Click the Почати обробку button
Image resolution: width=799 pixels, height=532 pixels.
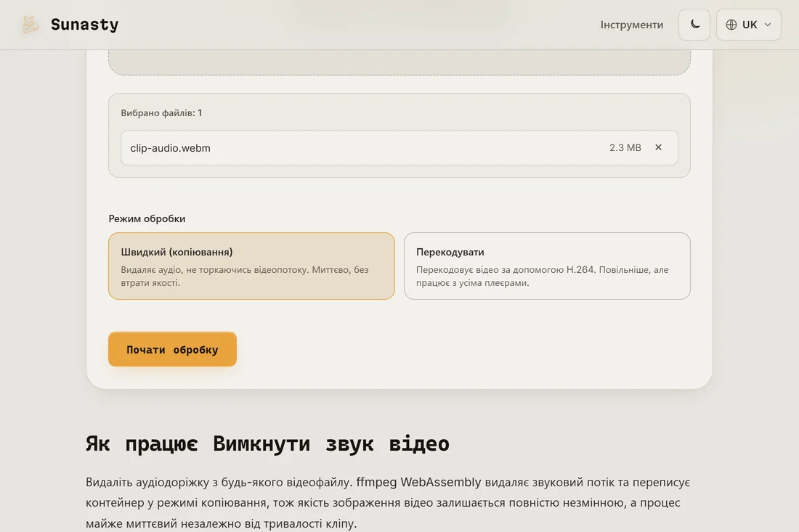click(x=172, y=349)
